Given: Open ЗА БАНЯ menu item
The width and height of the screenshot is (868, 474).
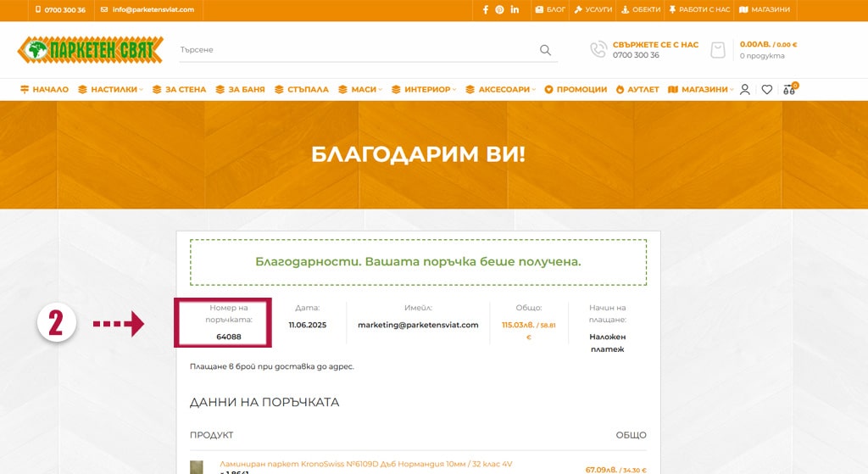Looking at the screenshot, I should pyautogui.click(x=240, y=89).
